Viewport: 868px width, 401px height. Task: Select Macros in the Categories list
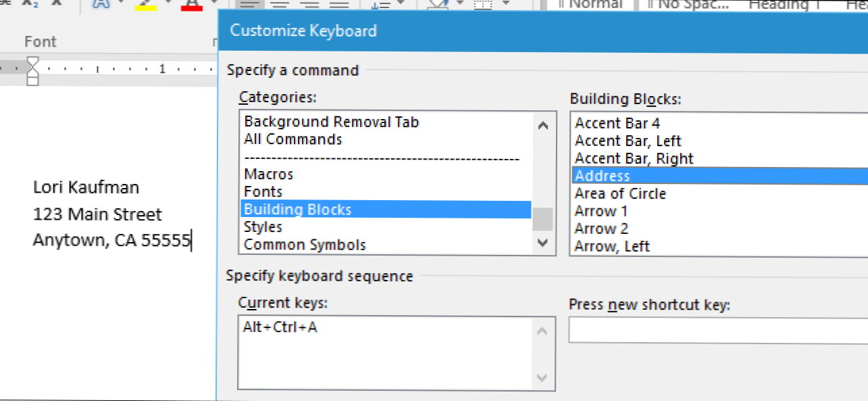click(268, 174)
